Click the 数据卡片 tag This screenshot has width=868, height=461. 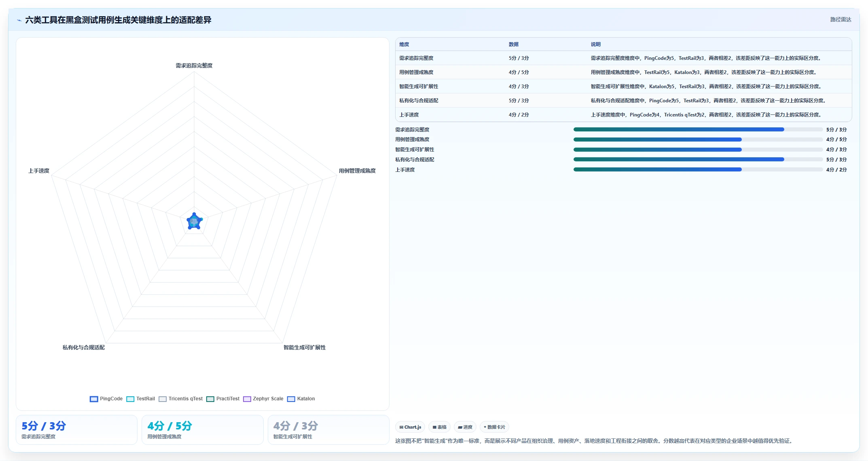494,427
